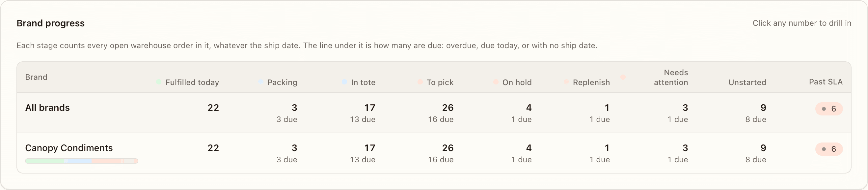Open All brands Needs attention 3

click(x=685, y=108)
